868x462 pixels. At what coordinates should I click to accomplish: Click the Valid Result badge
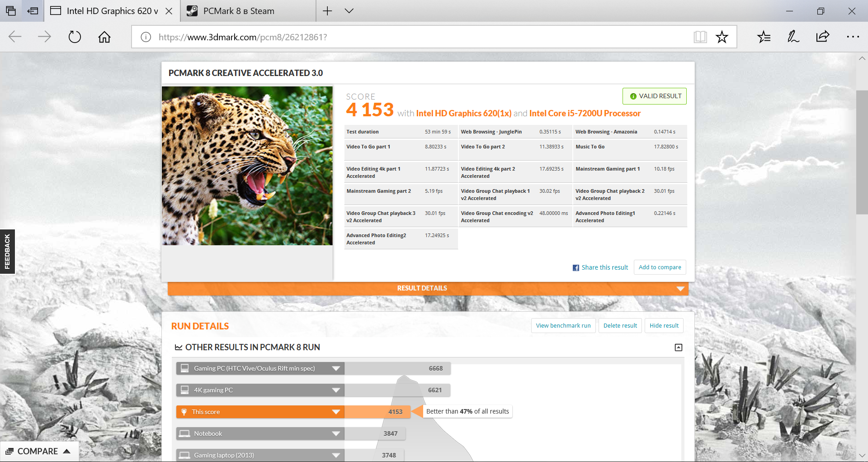coord(655,96)
